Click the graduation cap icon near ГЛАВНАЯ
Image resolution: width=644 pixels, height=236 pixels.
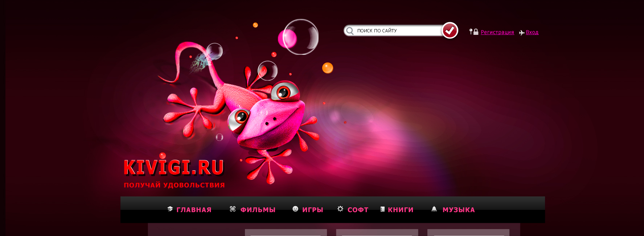[x=170, y=209]
